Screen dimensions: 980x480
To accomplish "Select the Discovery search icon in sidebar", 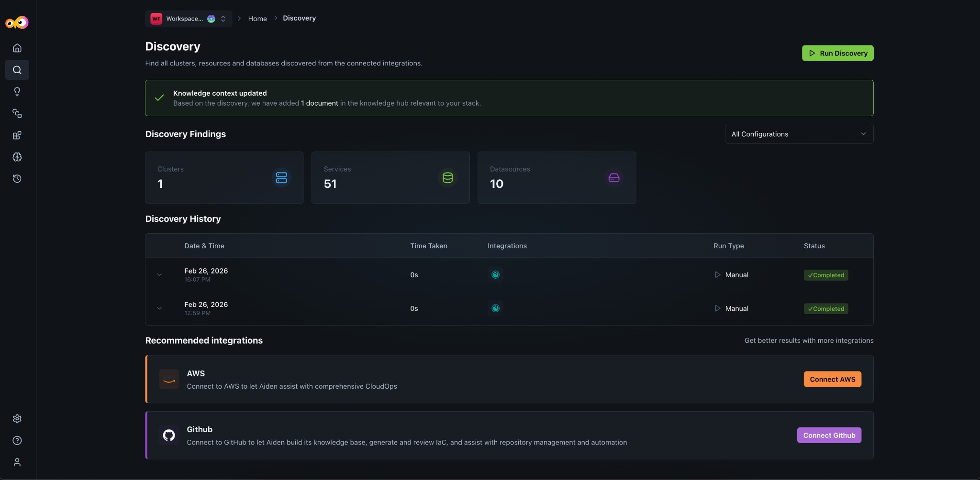I will [x=17, y=70].
